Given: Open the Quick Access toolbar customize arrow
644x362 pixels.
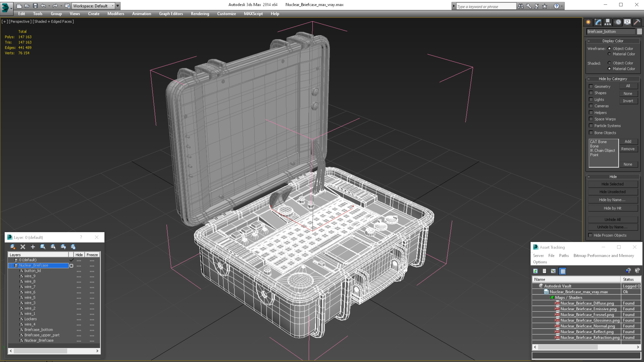Looking at the screenshot, I should tap(117, 6).
